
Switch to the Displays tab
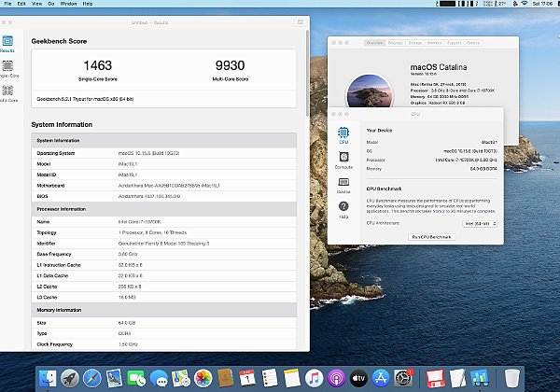click(396, 43)
